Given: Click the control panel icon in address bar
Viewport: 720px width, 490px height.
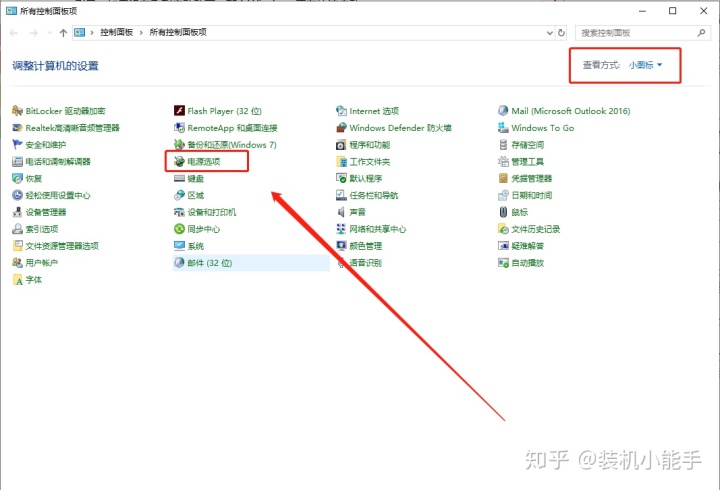Looking at the screenshot, I should click(80, 33).
